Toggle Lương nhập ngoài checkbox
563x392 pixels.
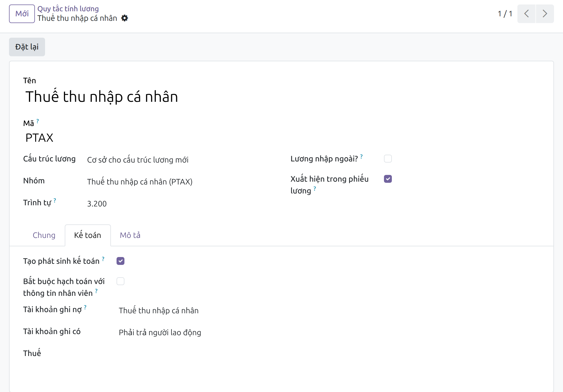coord(388,159)
